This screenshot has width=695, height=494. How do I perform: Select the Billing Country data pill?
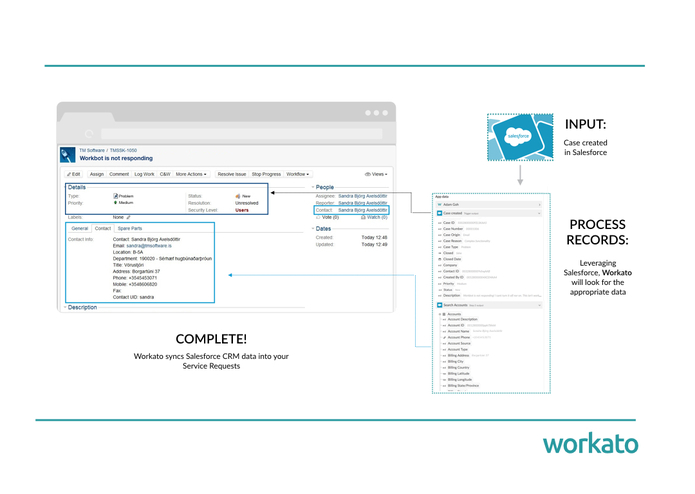(x=458, y=368)
